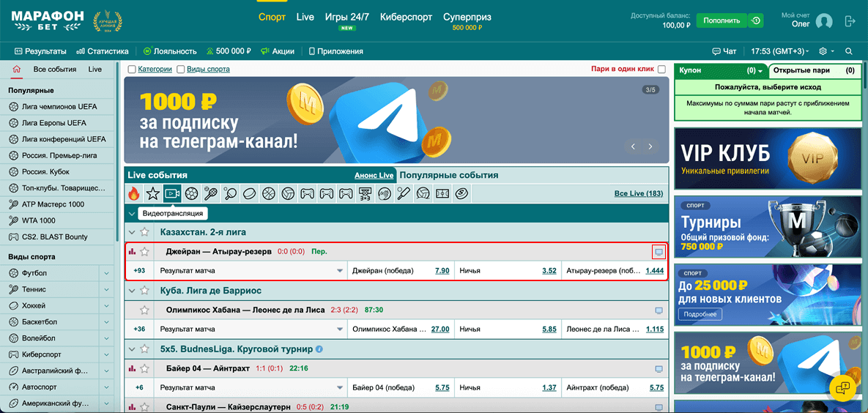
Task: Open video stream icon for Олимпикос Хабана match
Action: pos(659,310)
